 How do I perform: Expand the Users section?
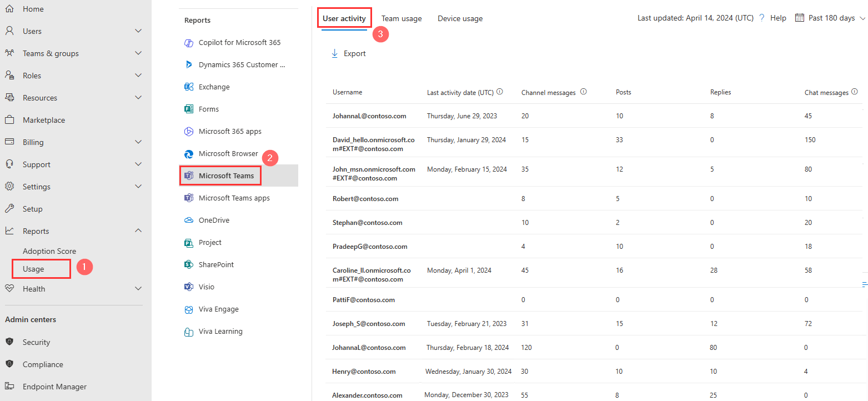pyautogui.click(x=138, y=31)
